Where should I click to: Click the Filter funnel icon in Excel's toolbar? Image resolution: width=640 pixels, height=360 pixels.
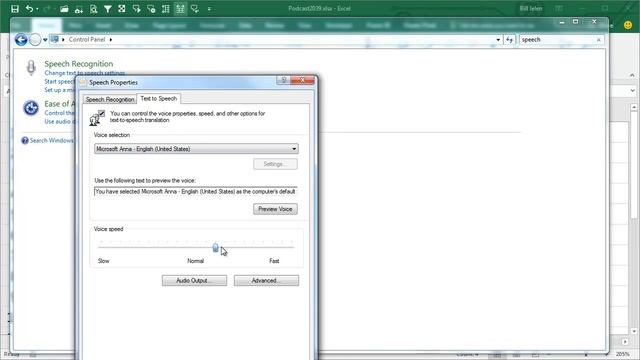108,9
